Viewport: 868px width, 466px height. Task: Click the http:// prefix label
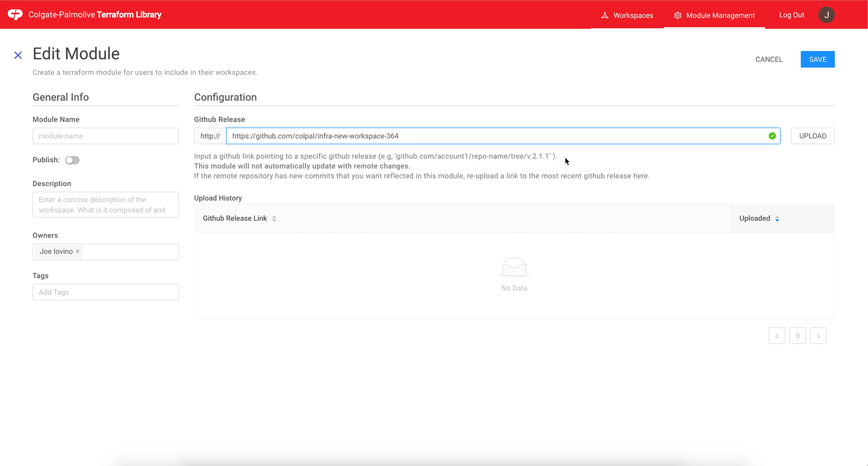point(210,136)
